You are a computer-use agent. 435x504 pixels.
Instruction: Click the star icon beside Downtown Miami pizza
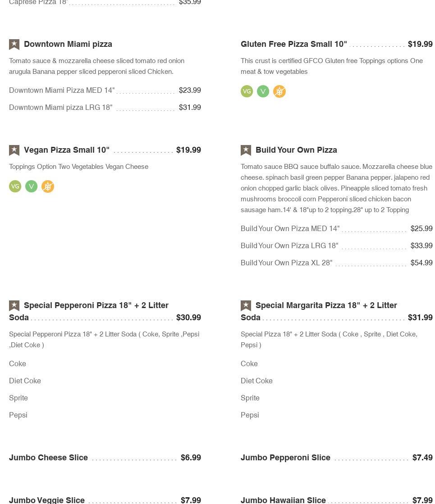pyautogui.click(x=14, y=44)
